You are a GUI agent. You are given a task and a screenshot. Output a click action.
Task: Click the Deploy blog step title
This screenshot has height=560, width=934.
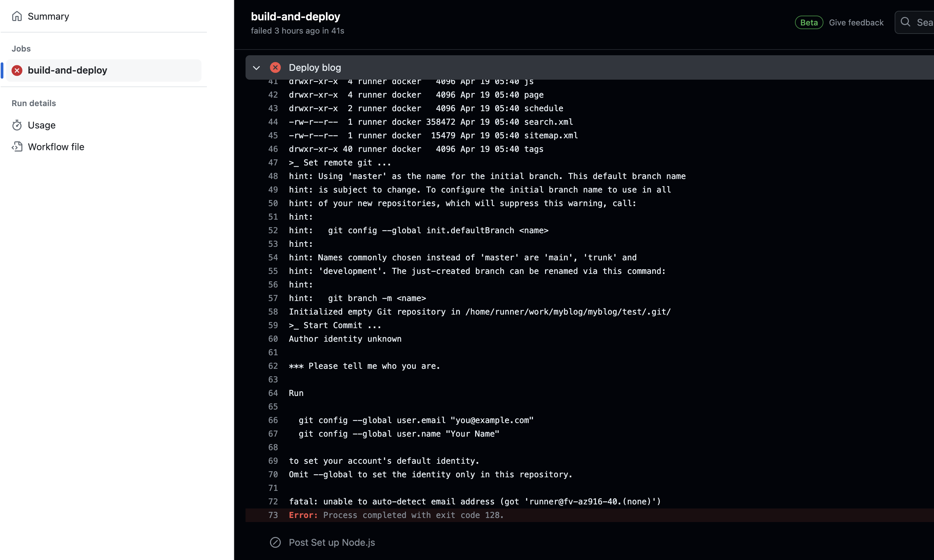[314, 67]
